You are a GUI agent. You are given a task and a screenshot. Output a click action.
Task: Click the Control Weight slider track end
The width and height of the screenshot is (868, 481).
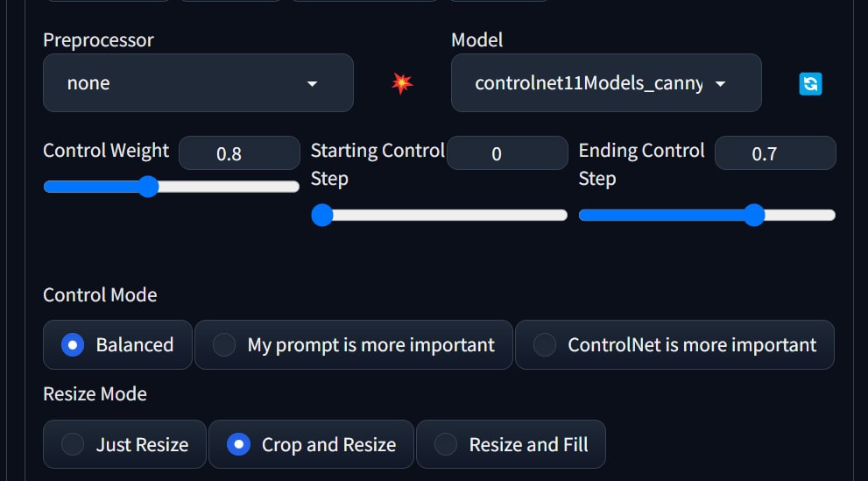coord(294,187)
